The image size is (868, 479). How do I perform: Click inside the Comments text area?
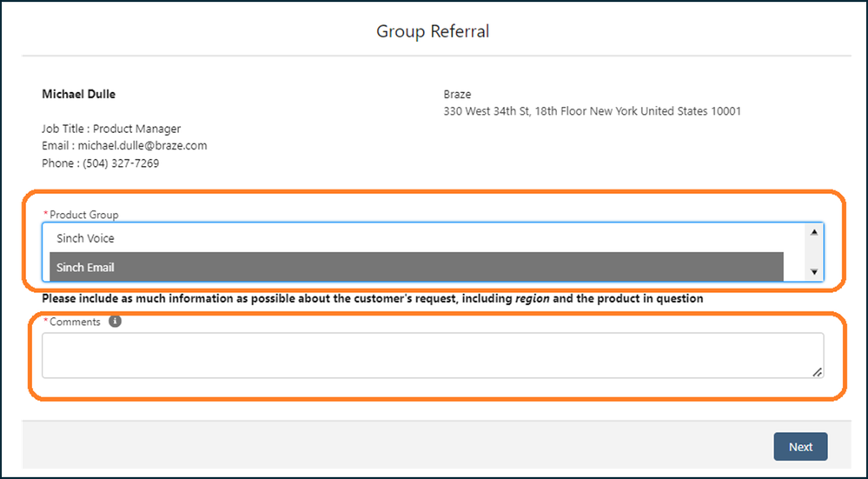[x=433, y=356]
